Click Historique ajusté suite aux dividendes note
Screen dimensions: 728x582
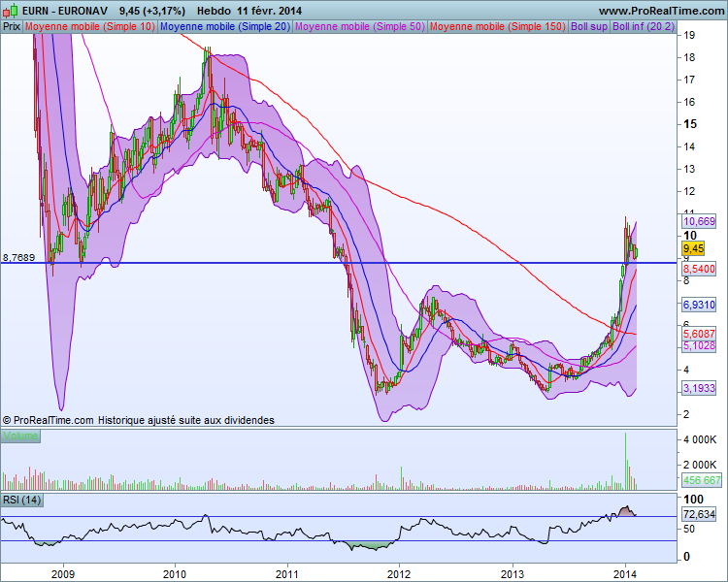186,420
